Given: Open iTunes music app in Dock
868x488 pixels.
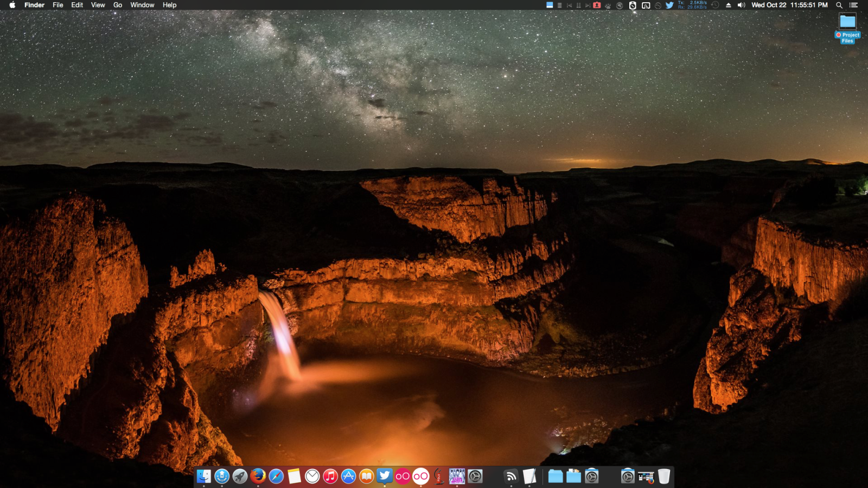Looking at the screenshot, I should (x=330, y=476).
